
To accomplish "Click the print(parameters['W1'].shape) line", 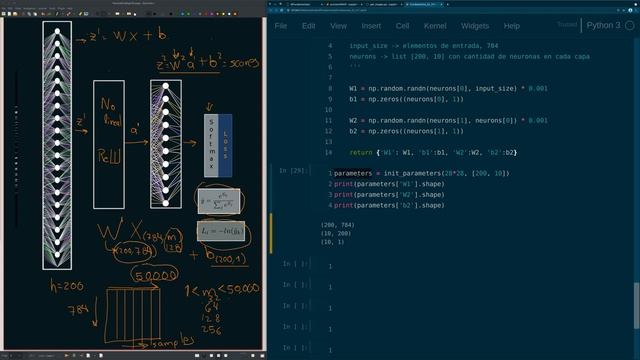I will click(389, 184).
